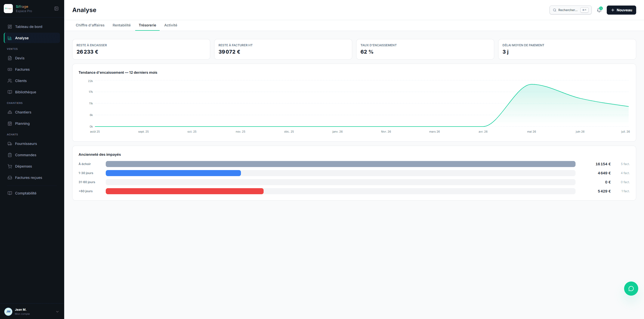
Task: Click the Planning calendar icon
Action: pos(10,124)
